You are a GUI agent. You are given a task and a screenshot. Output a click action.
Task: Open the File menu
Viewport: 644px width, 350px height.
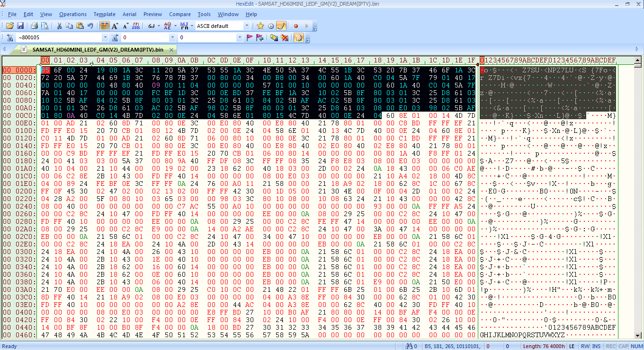click(12, 14)
